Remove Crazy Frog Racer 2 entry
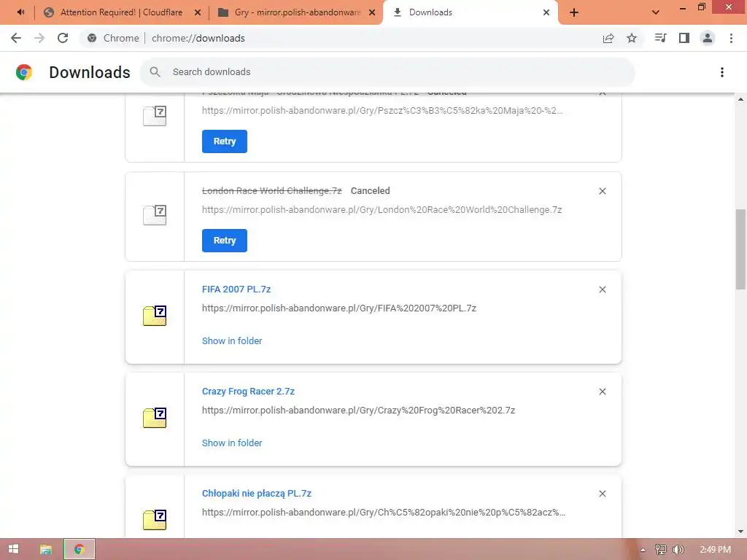Image resolution: width=747 pixels, height=560 pixels. click(x=602, y=392)
